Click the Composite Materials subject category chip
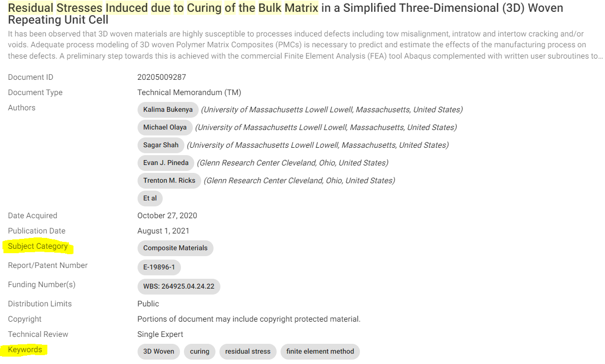Image resolution: width=605 pixels, height=364 pixels. coord(175,248)
